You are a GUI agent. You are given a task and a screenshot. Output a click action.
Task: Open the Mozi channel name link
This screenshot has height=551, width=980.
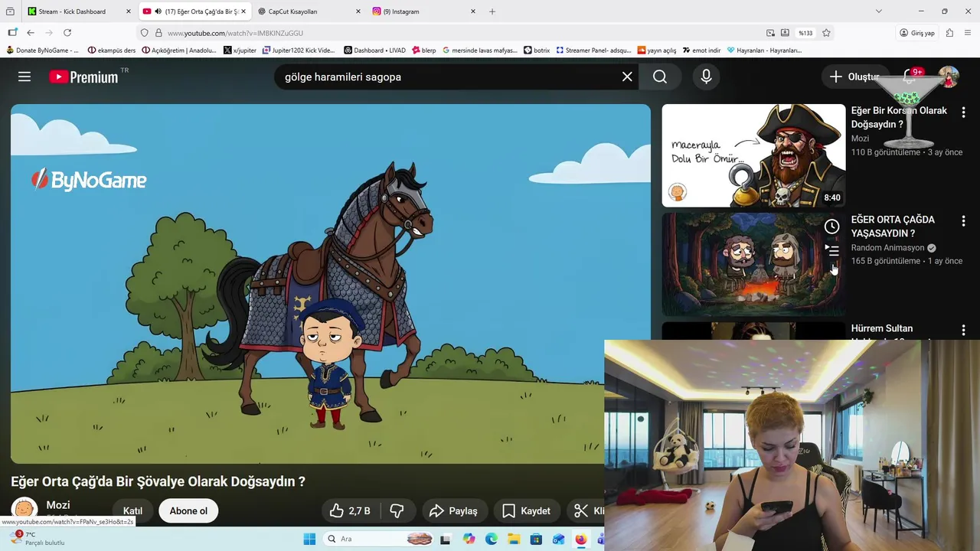[58, 505]
